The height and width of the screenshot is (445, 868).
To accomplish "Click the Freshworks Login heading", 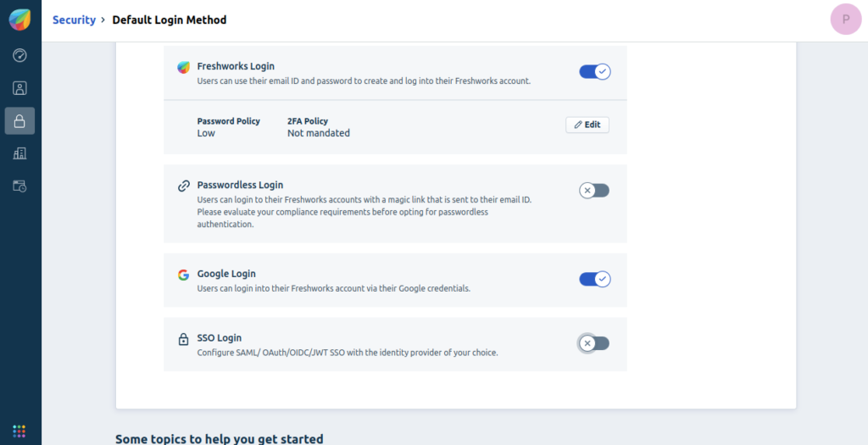I will [x=236, y=66].
